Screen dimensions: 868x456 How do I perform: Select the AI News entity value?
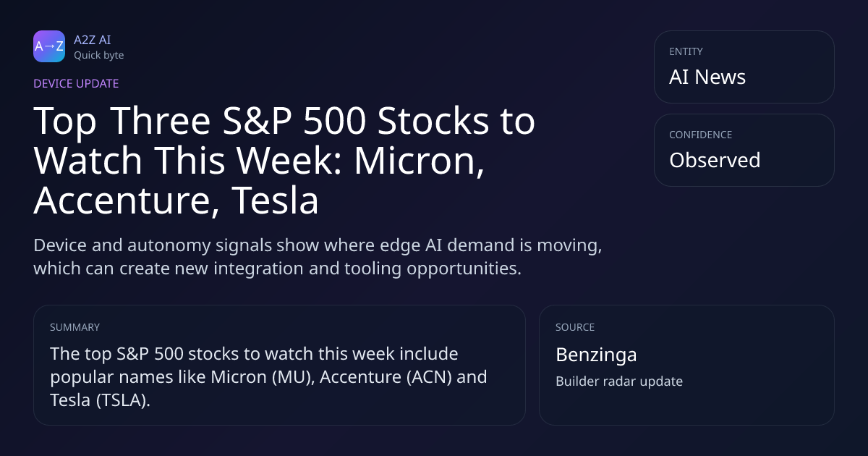pos(707,77)
